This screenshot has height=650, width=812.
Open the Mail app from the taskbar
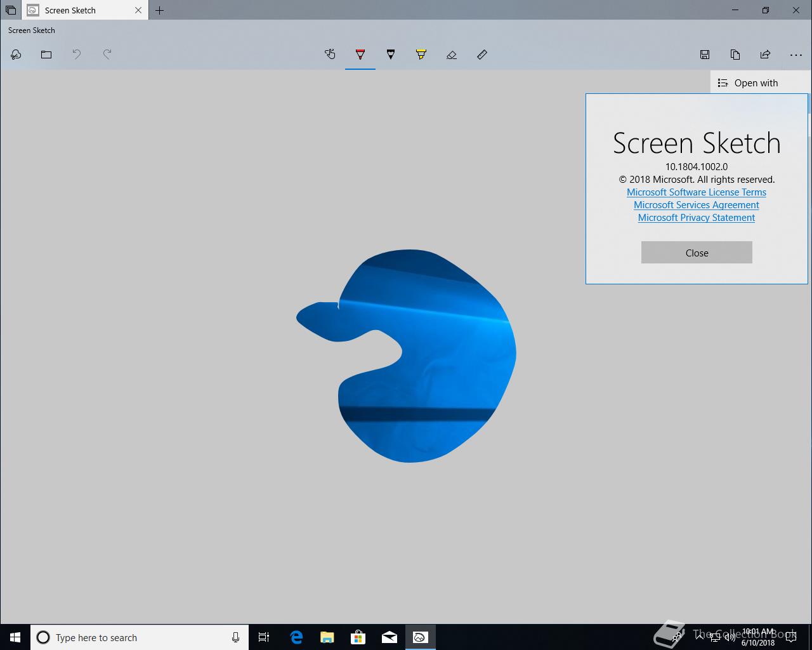click(389, 637)
